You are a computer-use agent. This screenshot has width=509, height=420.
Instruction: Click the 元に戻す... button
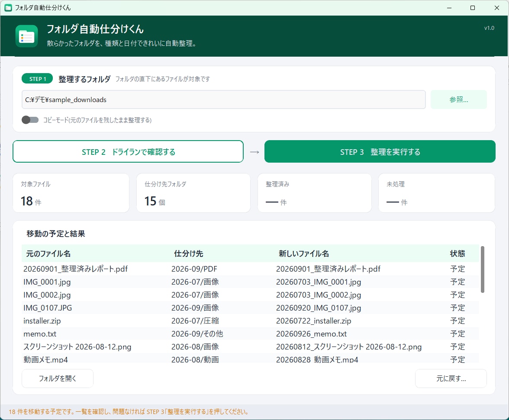pyautogui.click(x=451, y=378)
